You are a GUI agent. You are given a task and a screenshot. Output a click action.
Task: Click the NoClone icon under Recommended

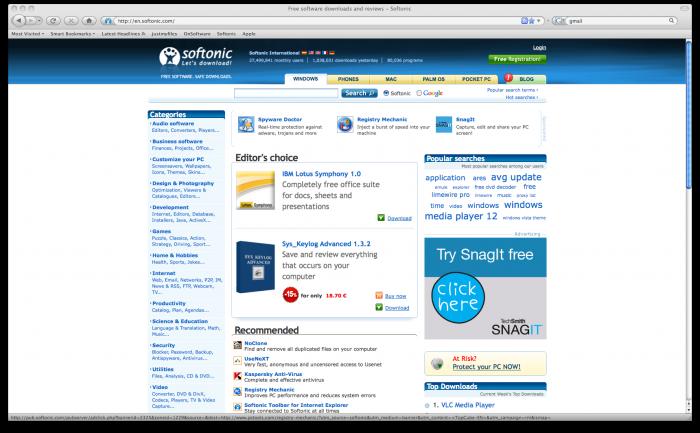point(238,345)
